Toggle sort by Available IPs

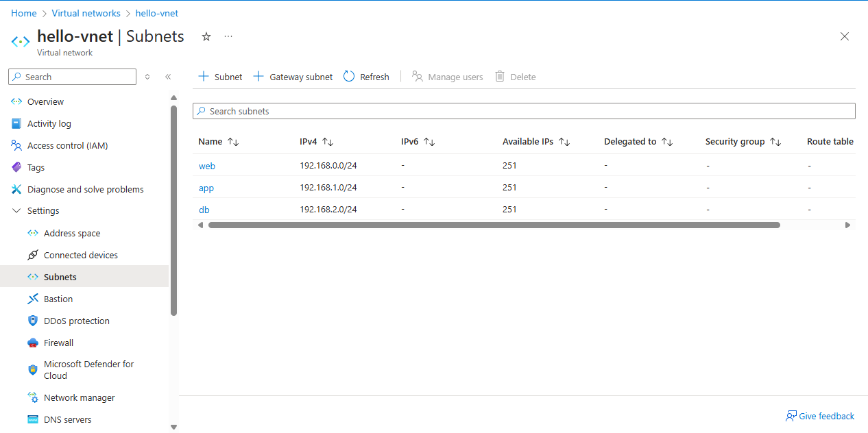[564, 141]
